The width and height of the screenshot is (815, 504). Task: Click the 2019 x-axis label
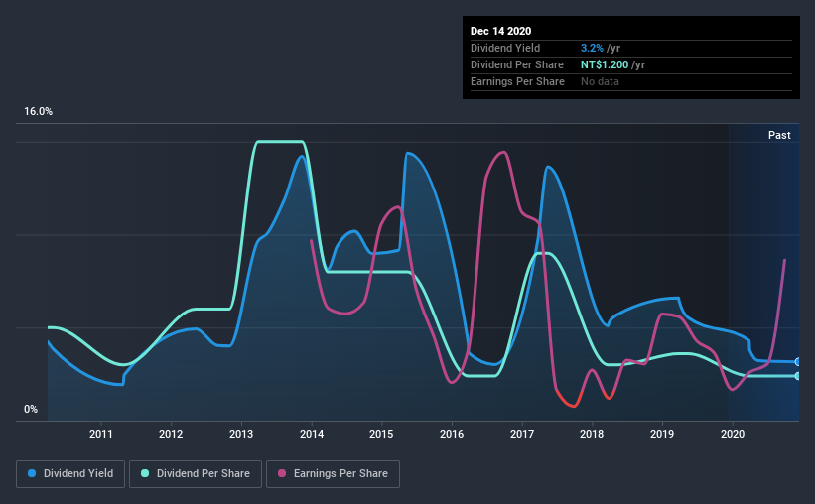click(x=662, y=434)
